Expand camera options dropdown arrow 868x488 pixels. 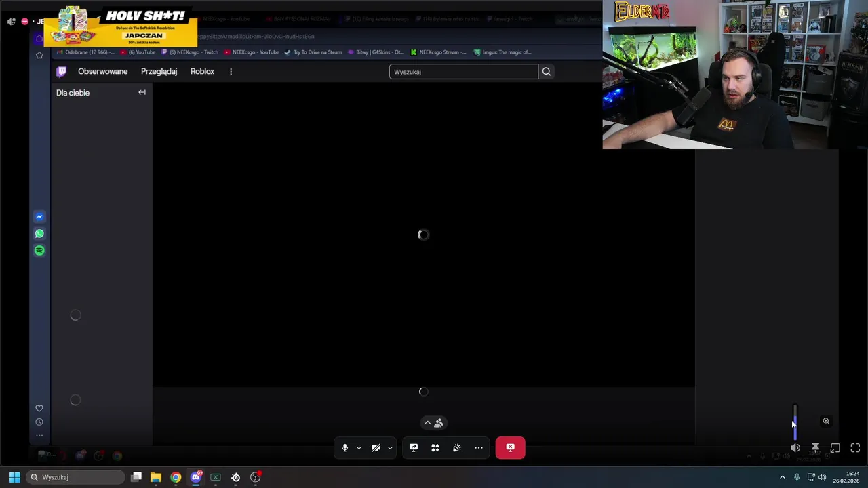(390, 447)
